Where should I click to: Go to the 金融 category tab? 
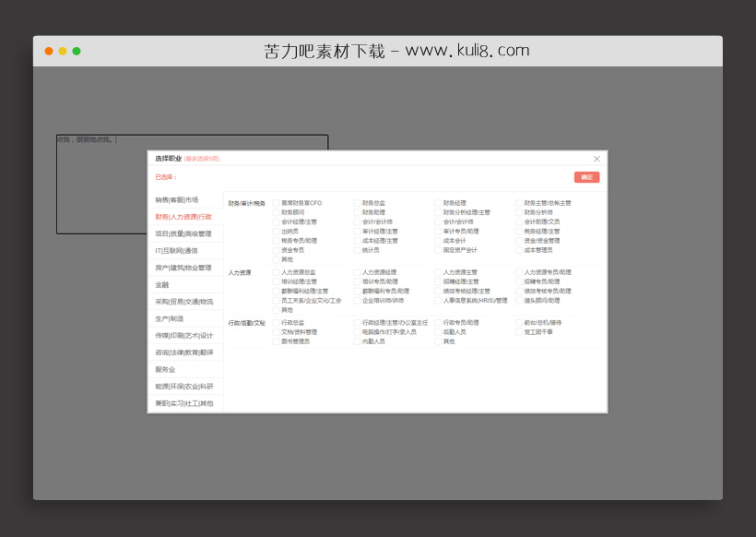162,285
